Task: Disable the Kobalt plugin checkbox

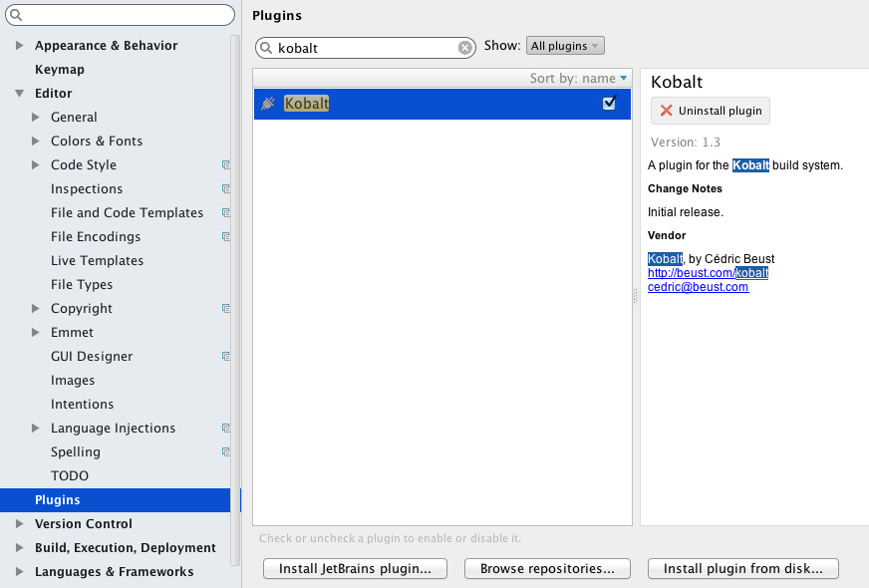Action: pyautogui.click(x=609, y=103)
